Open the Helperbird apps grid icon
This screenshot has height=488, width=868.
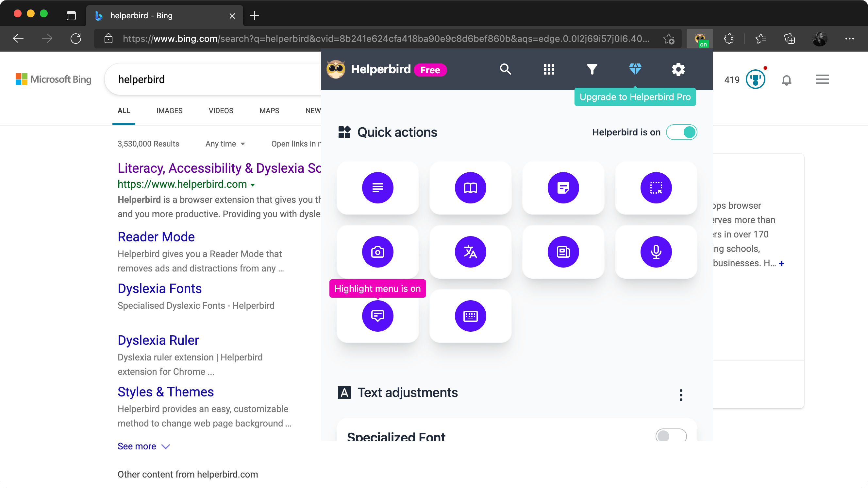(x=549, y=69)
